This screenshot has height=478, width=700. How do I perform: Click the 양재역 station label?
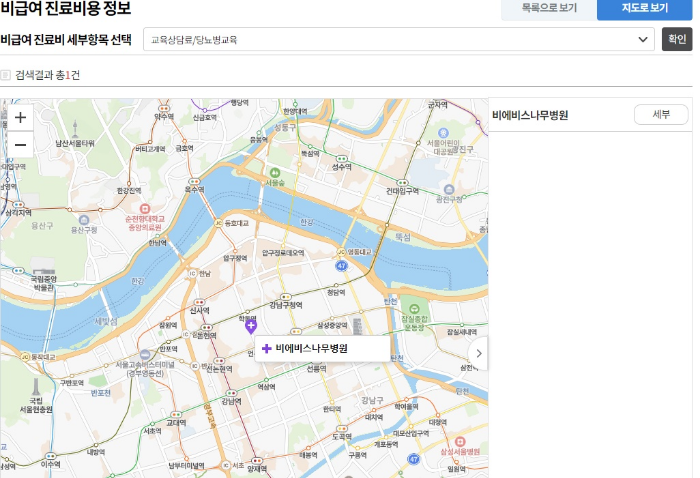point(257,469)
